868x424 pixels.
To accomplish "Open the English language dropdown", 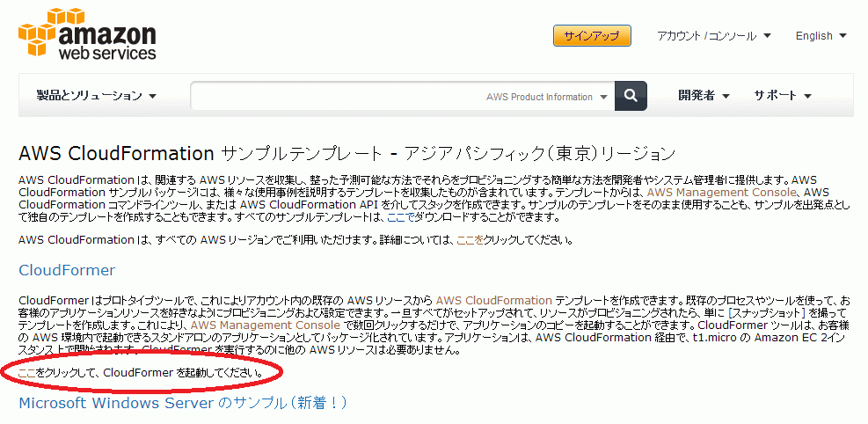I will [x=821, y=36].
